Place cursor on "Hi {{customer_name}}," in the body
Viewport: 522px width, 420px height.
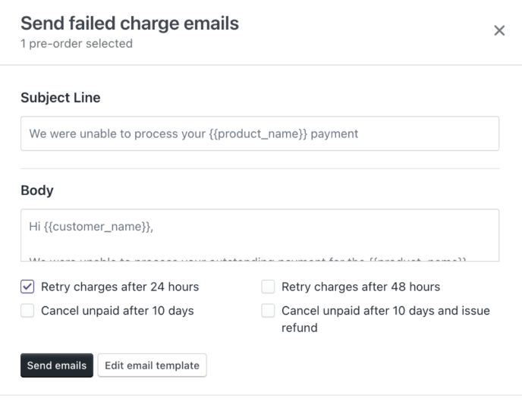click(x=91, y=226)
